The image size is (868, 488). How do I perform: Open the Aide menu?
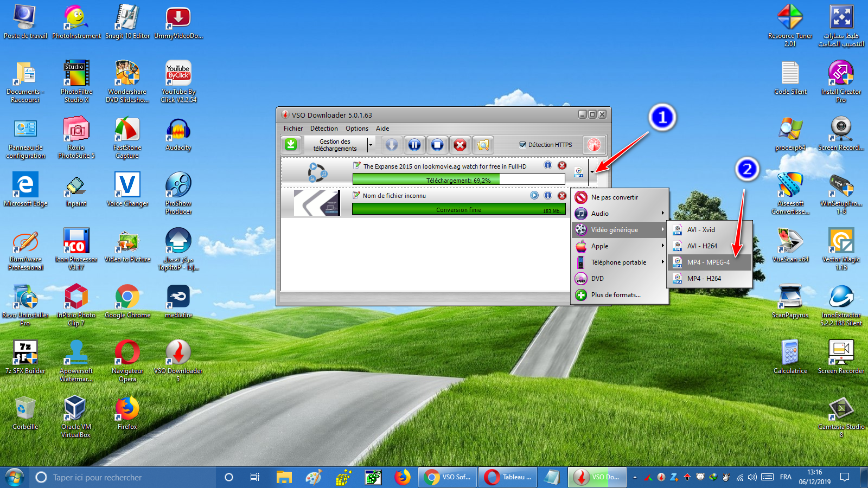[x=382, y=129]
